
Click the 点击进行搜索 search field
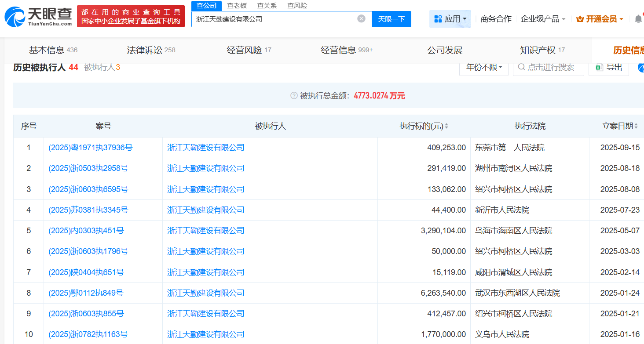(x=550, y=67)
